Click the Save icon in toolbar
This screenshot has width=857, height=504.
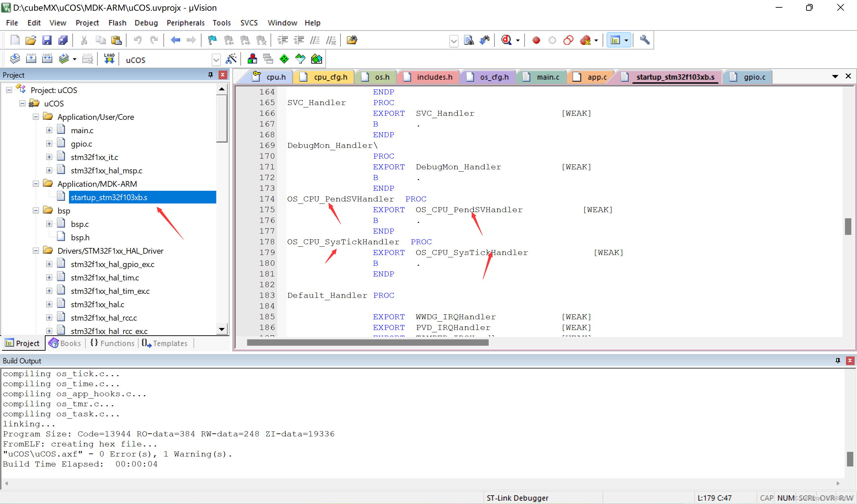pos(47,40)
